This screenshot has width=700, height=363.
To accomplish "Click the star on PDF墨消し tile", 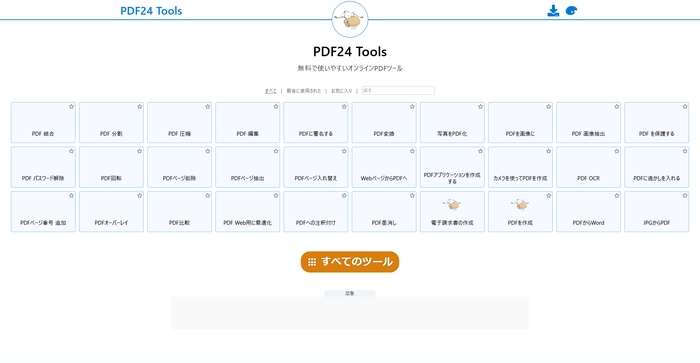I will tap(412, 196).
